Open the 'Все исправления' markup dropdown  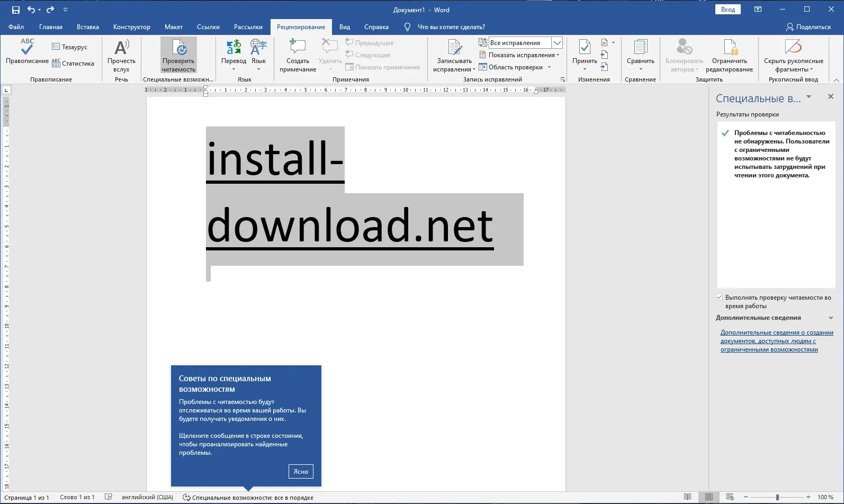pyautogui.click(x=557, y=43)
